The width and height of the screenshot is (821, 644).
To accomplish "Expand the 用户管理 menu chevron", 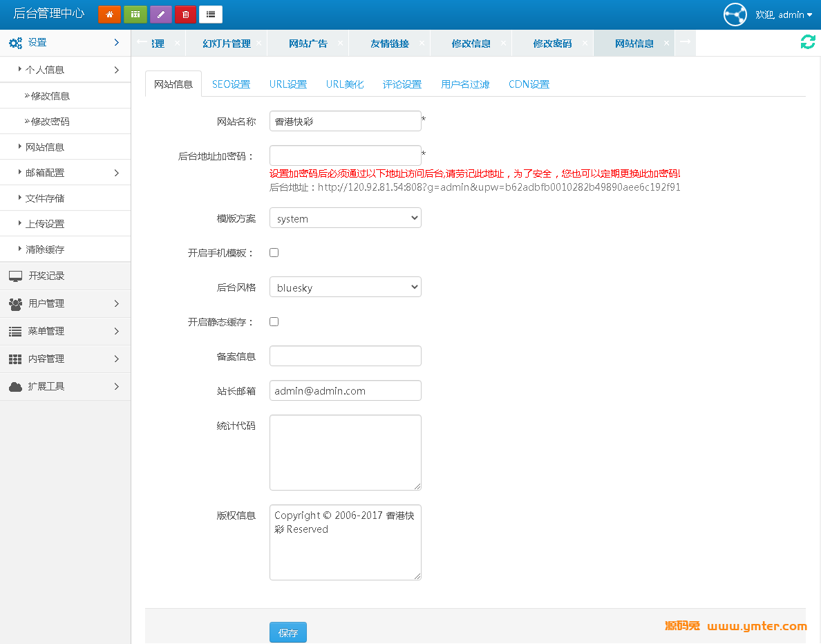I will click(117, 303).
